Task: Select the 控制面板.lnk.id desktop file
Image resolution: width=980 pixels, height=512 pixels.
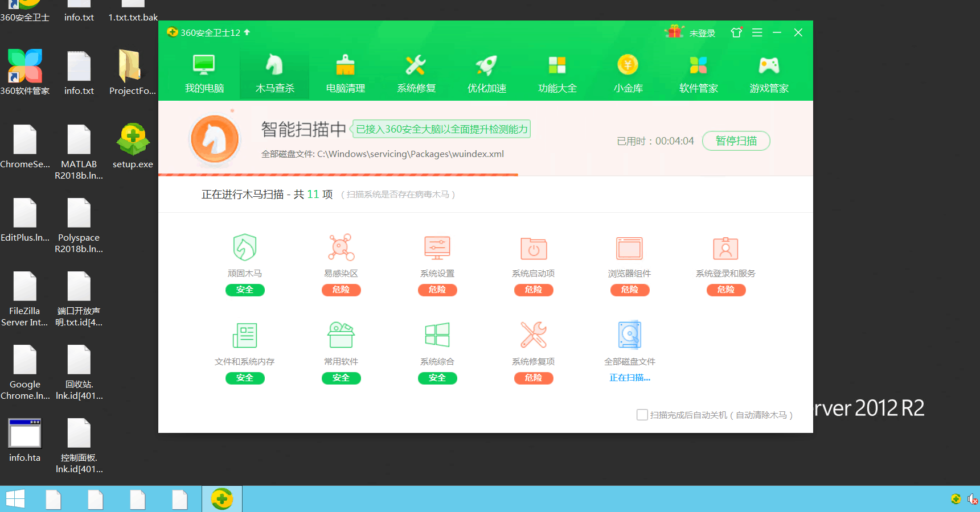Action: [79, 446]
